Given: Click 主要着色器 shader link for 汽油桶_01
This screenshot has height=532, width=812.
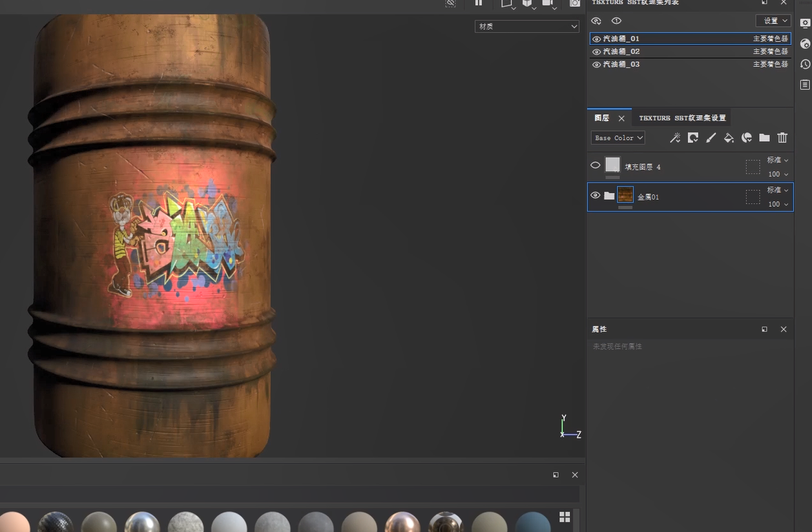Looking at the screenshot, I should [x=770, y=39].
